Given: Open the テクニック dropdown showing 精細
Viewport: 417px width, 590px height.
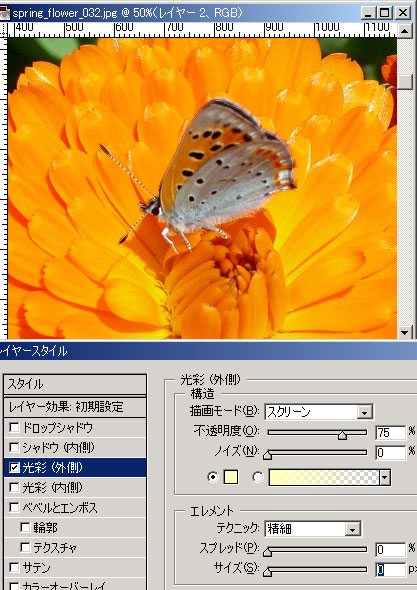Looking at the screenshot, I should [x=313, y=529].
